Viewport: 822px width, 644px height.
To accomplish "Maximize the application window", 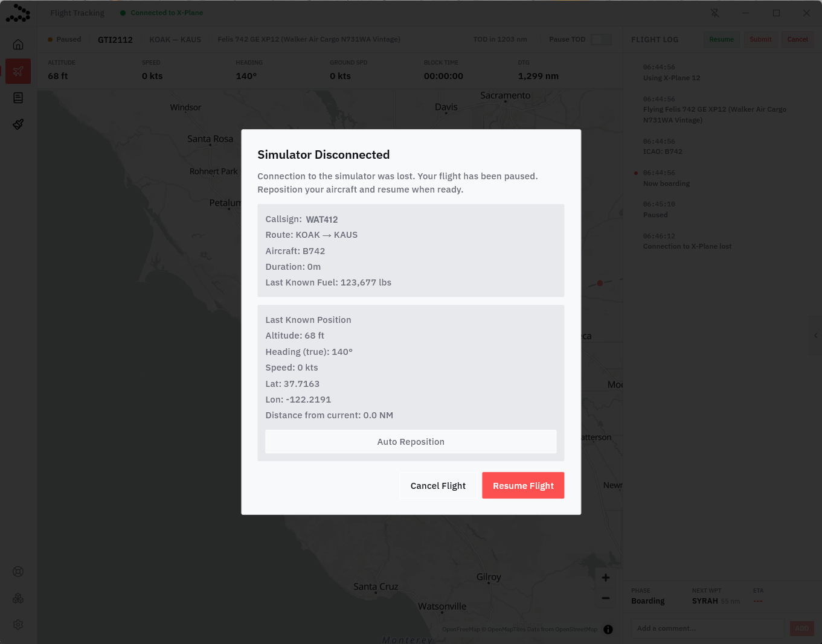I will tap(776, 13).
